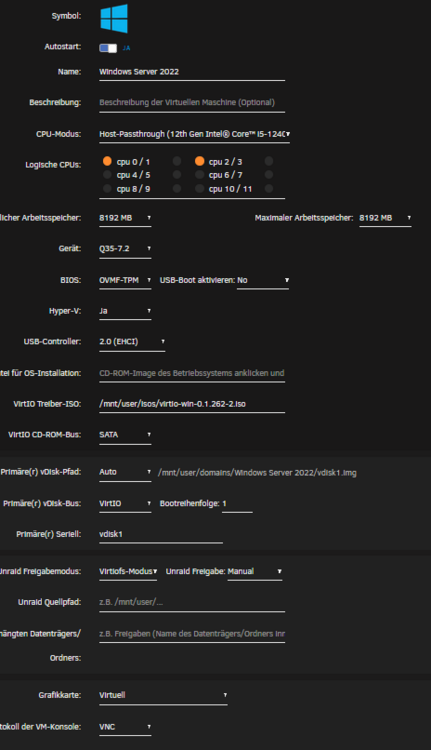The height and width of the screenshot is (750, 431).
Task: Open the VirtIO CD-ROM-Bus SATA dropdown
Action: [125, 435]
